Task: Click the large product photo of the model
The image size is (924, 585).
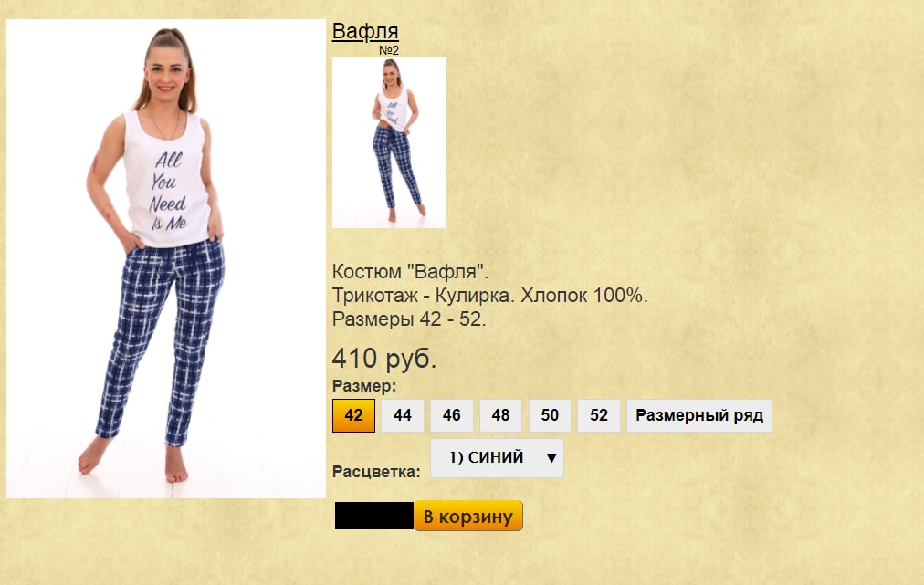Action: pos(166,258)
